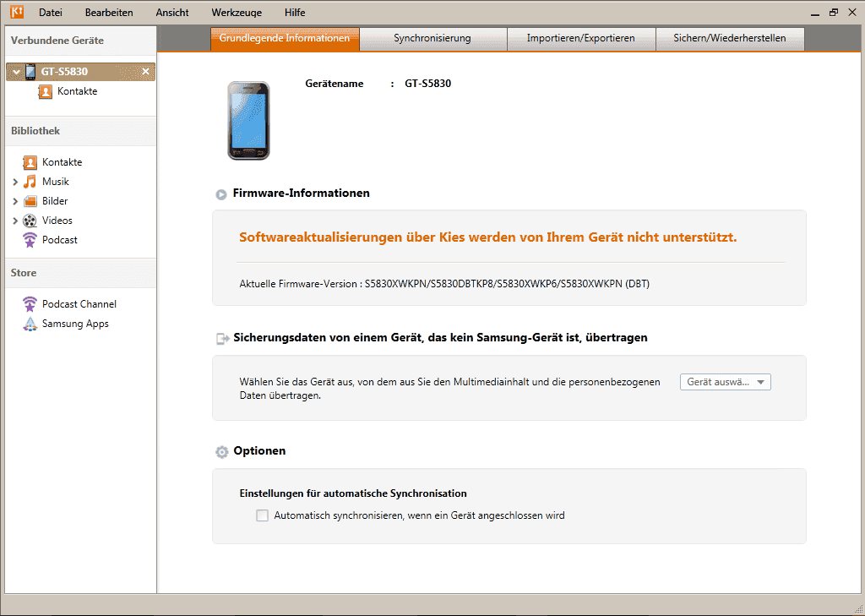Click the Optionen gear icon
The height and width of the screenshot is (616, 865).
click(222, 452)
